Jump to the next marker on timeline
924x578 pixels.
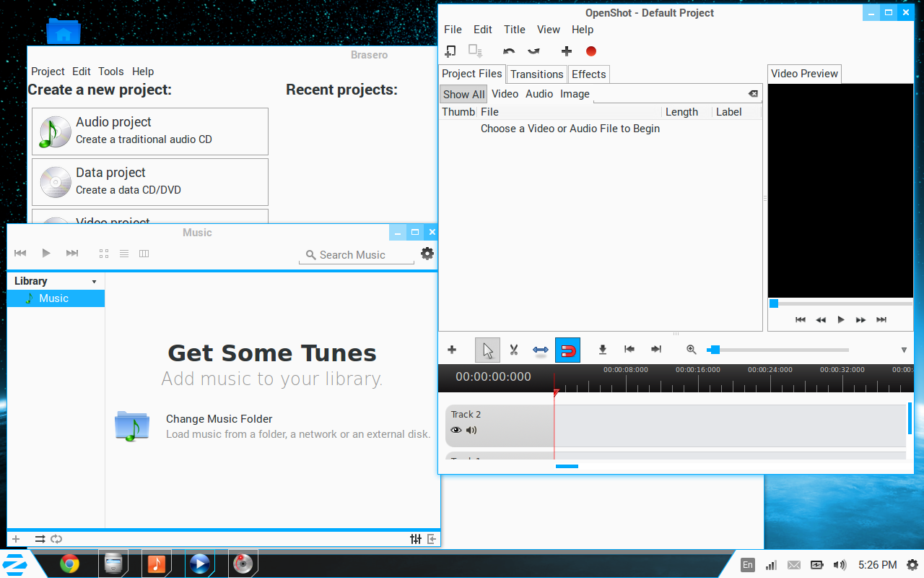pos(656,350)
